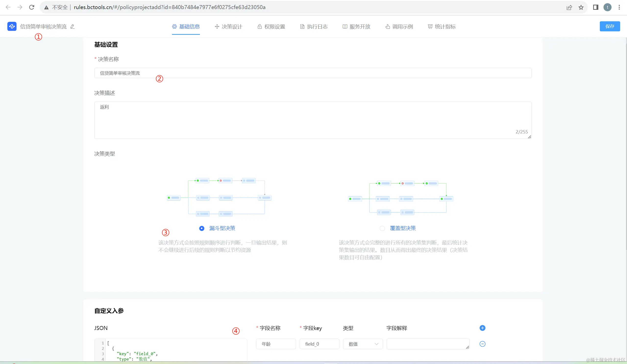The height and width of the screenshot is (364, 627).
Task: Click the blue app logo icon
Action: [x=12, y=26]
